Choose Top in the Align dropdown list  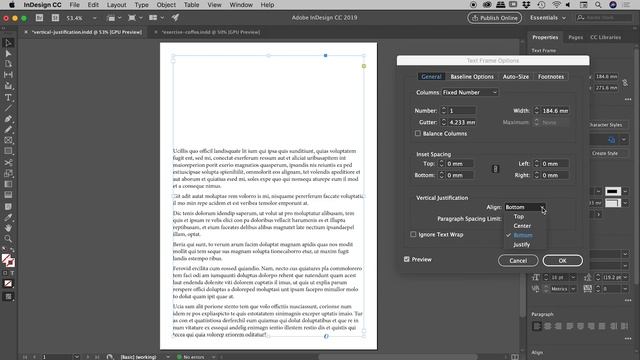point(519,216)
